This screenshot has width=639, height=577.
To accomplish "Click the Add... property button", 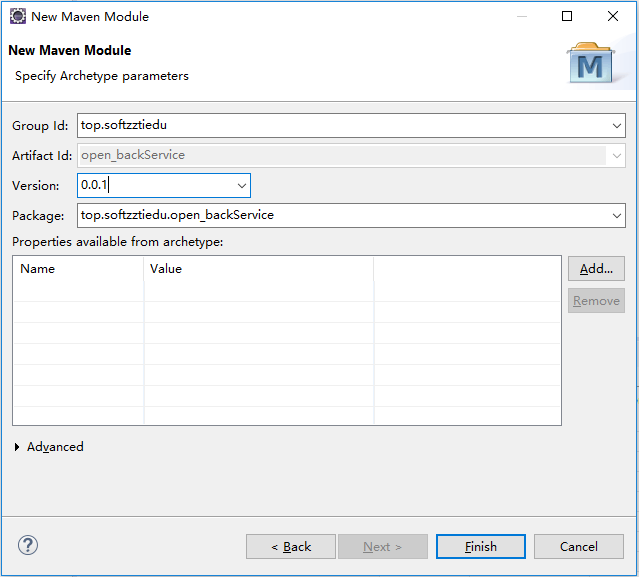I will pos(596,269).
